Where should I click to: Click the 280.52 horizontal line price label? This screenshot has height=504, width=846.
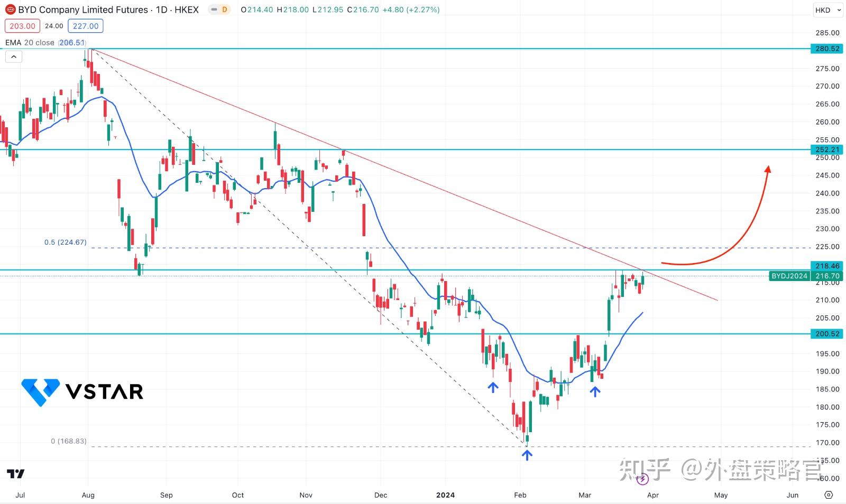(827, 49)
